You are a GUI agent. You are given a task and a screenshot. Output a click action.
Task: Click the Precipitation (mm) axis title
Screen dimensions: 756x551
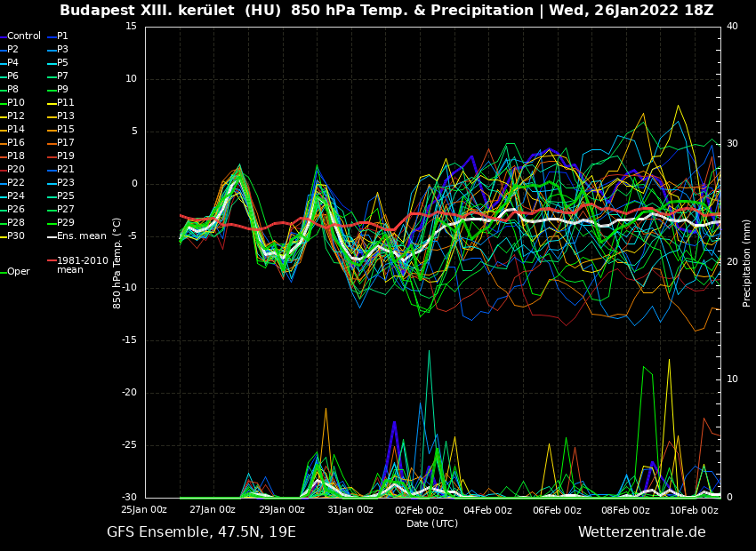747,262
